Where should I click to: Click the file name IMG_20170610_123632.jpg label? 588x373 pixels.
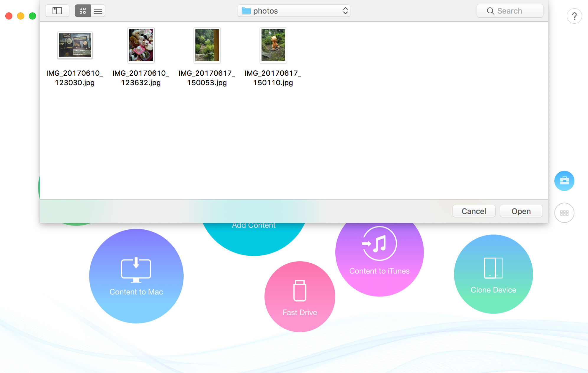(141, 78)
